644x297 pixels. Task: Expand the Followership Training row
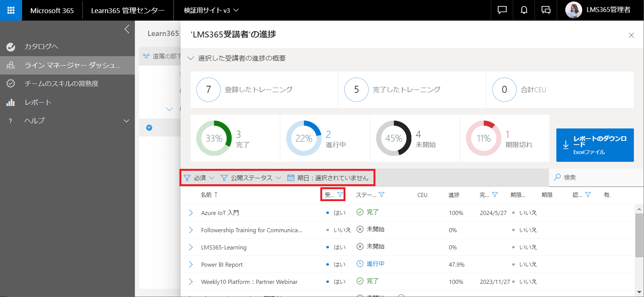click(191, 230)
